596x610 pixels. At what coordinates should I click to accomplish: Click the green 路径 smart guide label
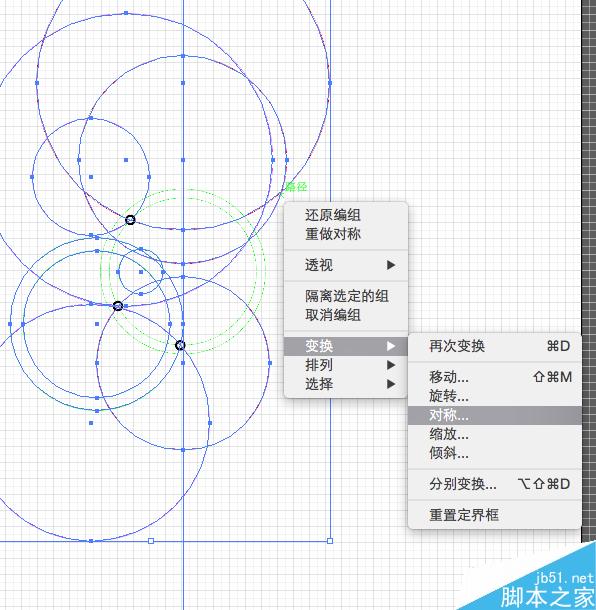click(296, 187)
